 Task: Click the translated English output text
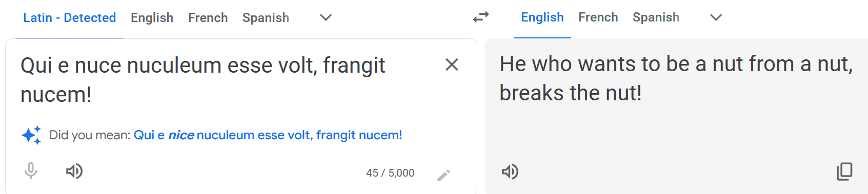coord(676,78)
